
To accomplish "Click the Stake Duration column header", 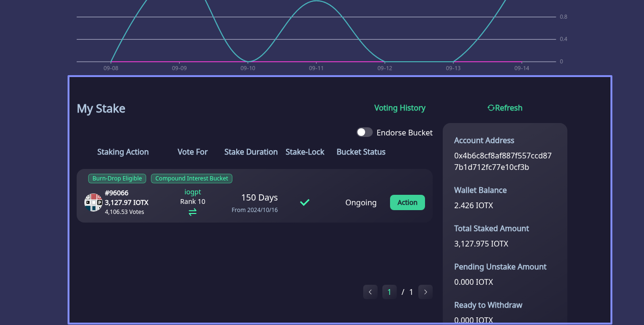I will 251,152.
